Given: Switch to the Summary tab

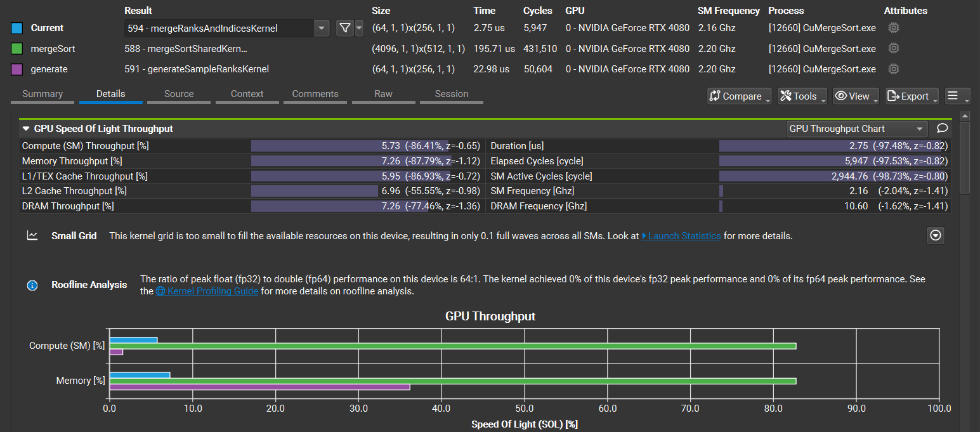Looking at the screenshot, I should click(42, 93).
